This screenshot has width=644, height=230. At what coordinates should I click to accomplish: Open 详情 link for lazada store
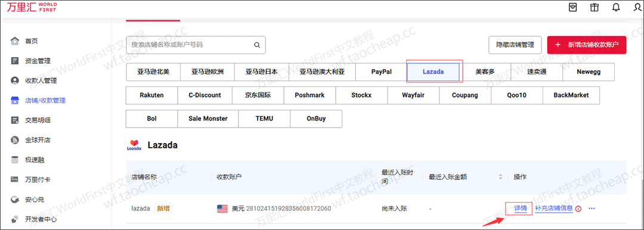point(521,208)
